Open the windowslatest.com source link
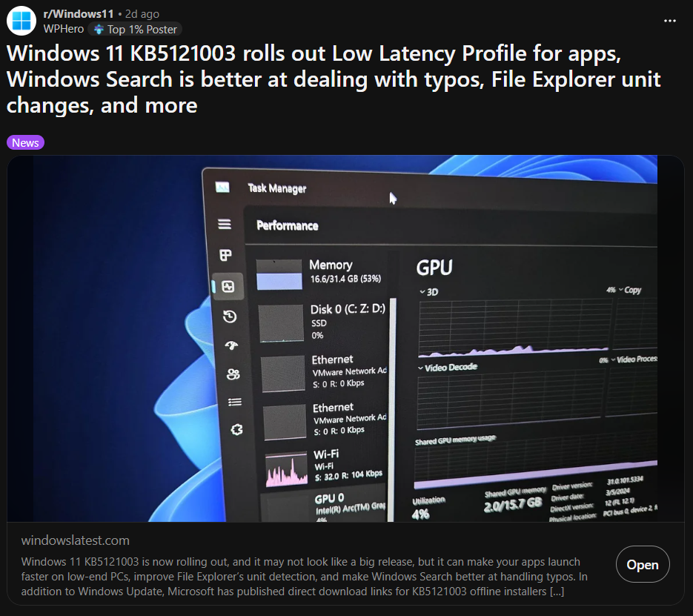Screen dimensions: 693x616 75,540
